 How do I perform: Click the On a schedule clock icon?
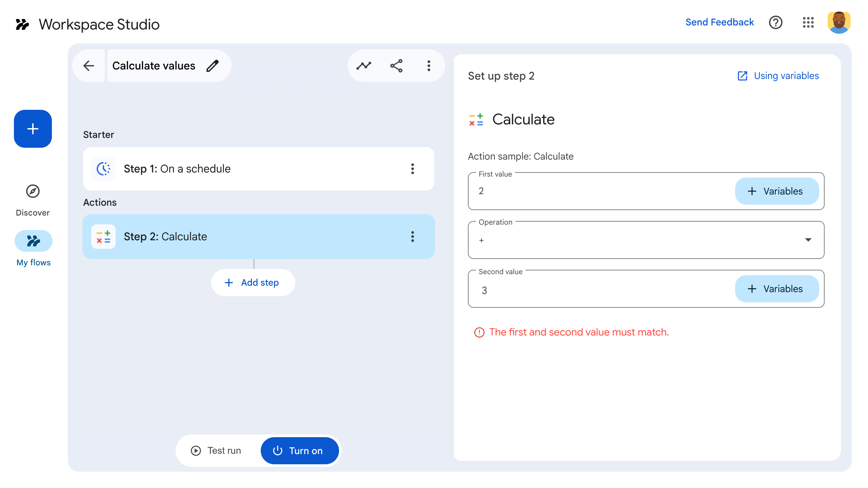(x=103, y=168)
